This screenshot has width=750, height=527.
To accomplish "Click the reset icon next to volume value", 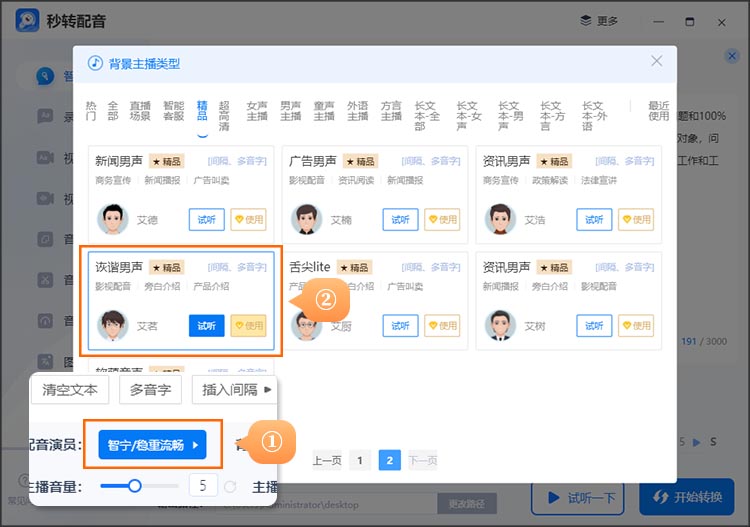I will 231,486.
